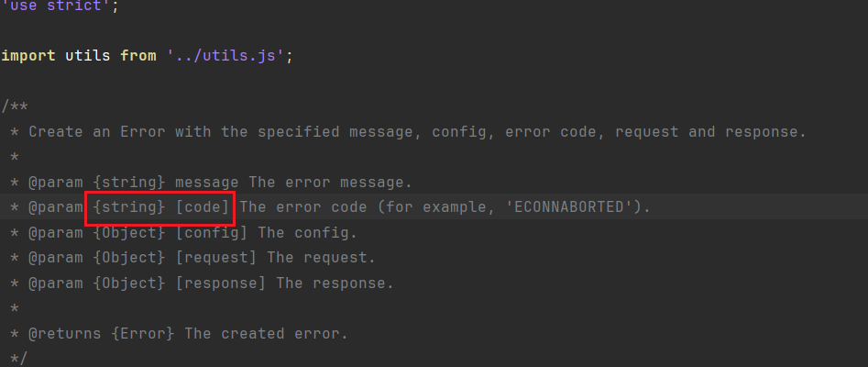The height and width of the screenshot is (367, 868).
Task: Click the */ comment closing line
Action: (18, 358)
